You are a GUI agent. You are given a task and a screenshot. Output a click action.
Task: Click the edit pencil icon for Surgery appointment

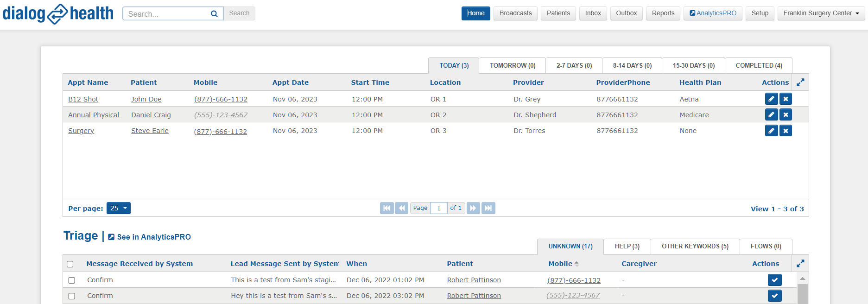coord(771,131)
